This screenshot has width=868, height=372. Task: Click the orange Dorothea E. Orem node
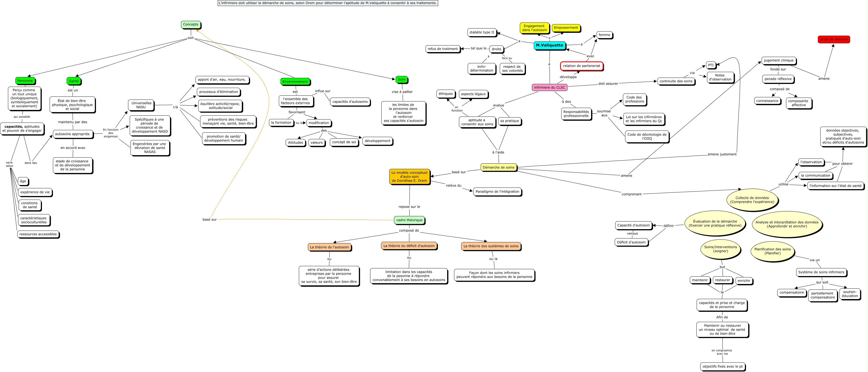click(x=409, y=177)
